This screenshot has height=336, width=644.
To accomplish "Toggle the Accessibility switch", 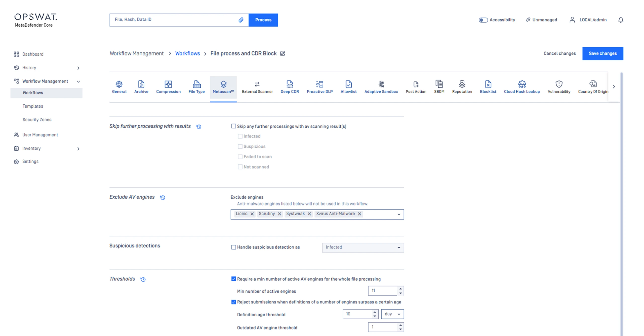I will (x=483, y=20).
